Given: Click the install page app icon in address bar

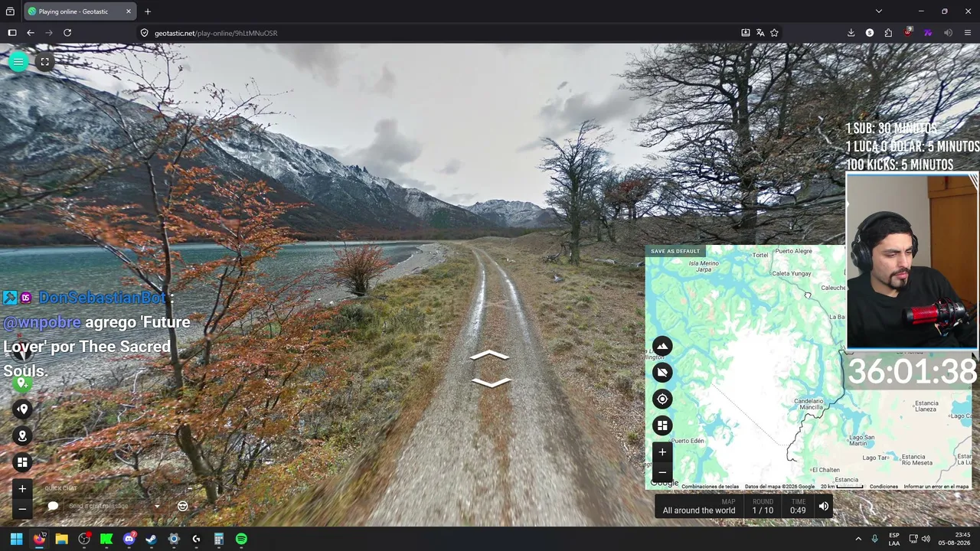Looking at the screenshot, I should (x=746, y=33).
